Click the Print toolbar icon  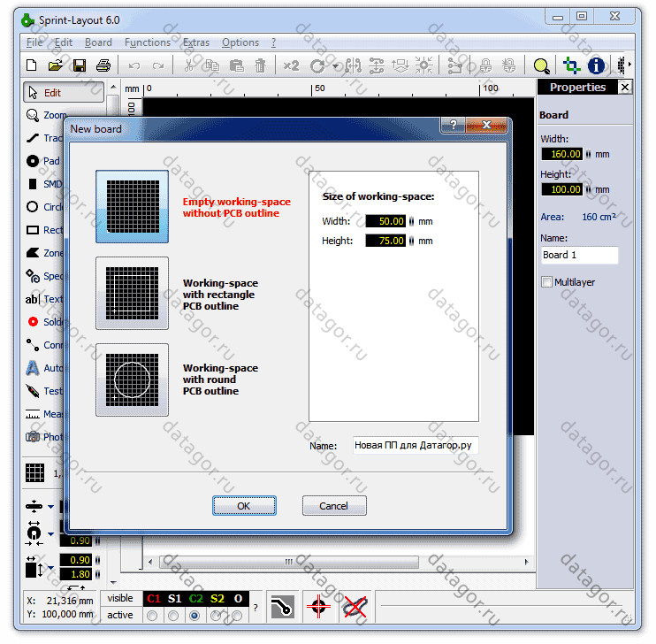(x=103, y=65)
